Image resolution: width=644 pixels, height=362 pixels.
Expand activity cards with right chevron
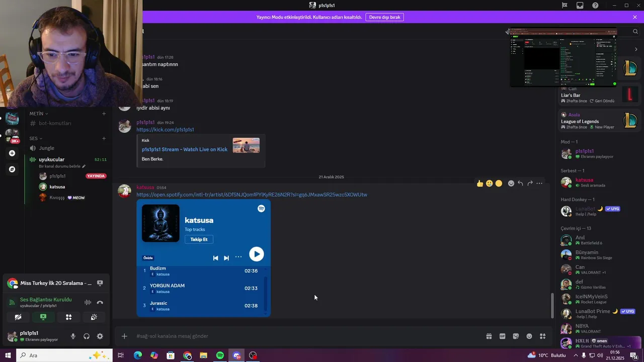point(636,49)
